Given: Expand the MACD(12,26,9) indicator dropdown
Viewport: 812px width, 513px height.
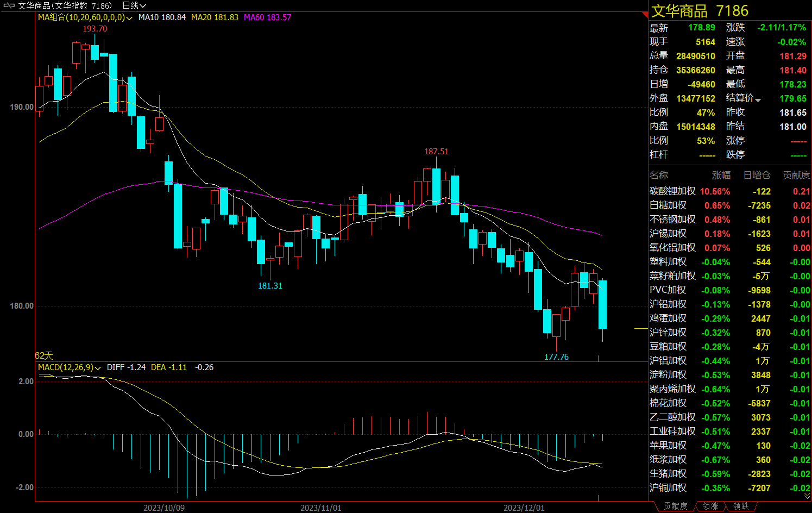Looking at the screenshot, I should click(98, 368).
